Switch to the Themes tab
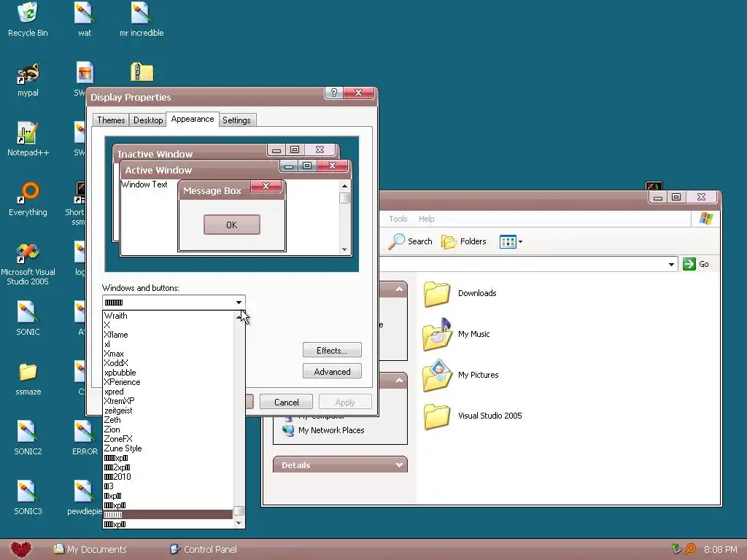The image size is (747, 560). 111,120
